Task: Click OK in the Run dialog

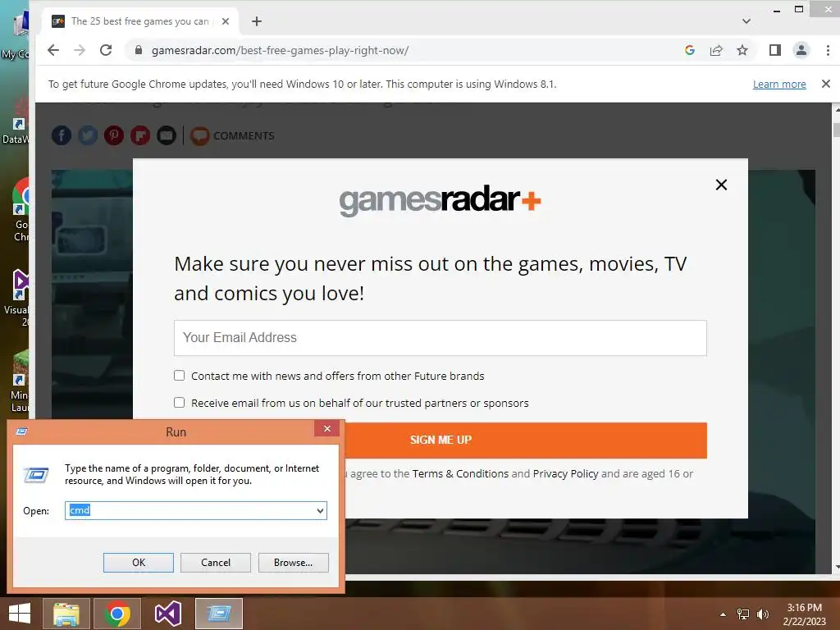Action: click(138, 563)
